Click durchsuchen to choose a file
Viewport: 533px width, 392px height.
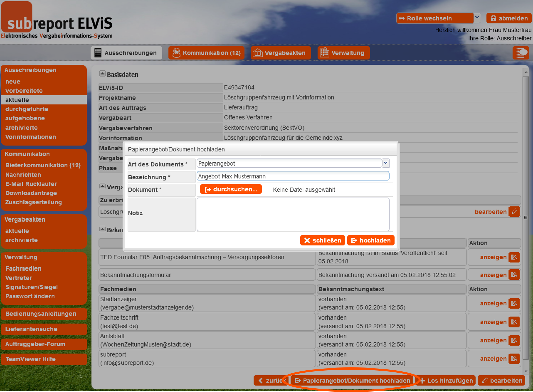coord(231,189)
